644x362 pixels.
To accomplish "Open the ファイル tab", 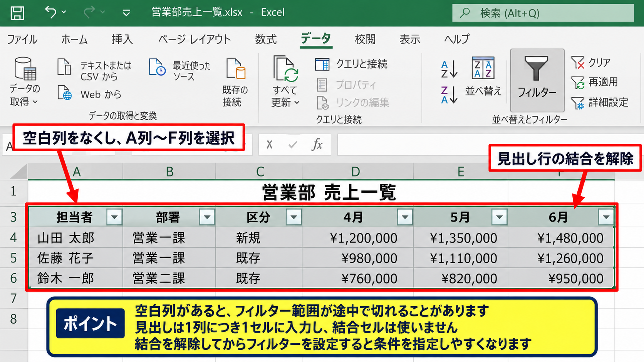I will (x=22, y=39).
